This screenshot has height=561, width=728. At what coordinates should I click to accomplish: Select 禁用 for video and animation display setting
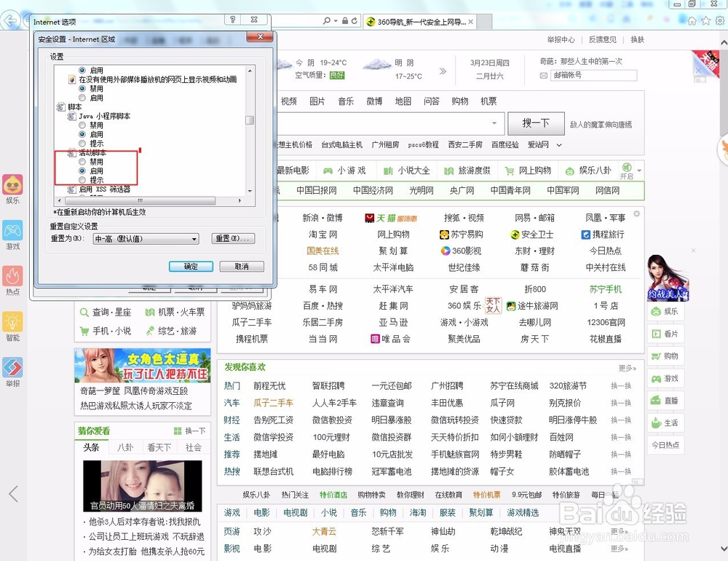(82, 89)
